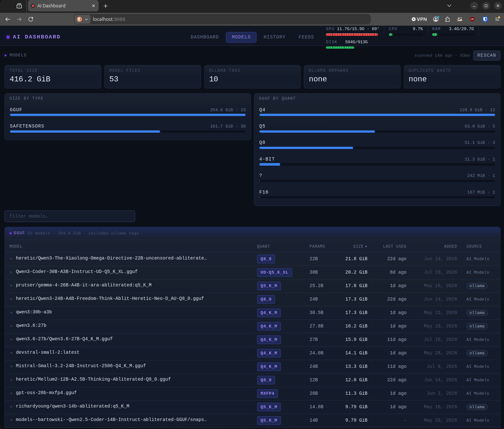The height and width of the screenshot is (429, 504).
Task: Click the DuckDuckGo search engine icon in address bar
Action: 79,19
